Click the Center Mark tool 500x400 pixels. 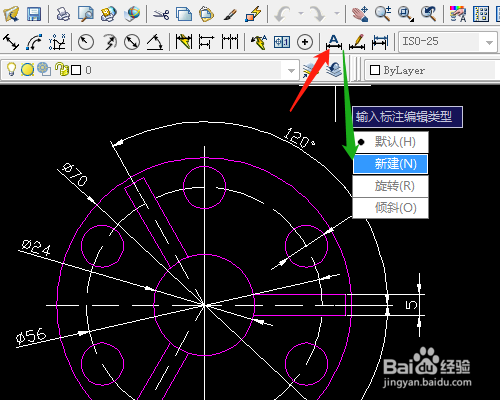tap(305, 42)
